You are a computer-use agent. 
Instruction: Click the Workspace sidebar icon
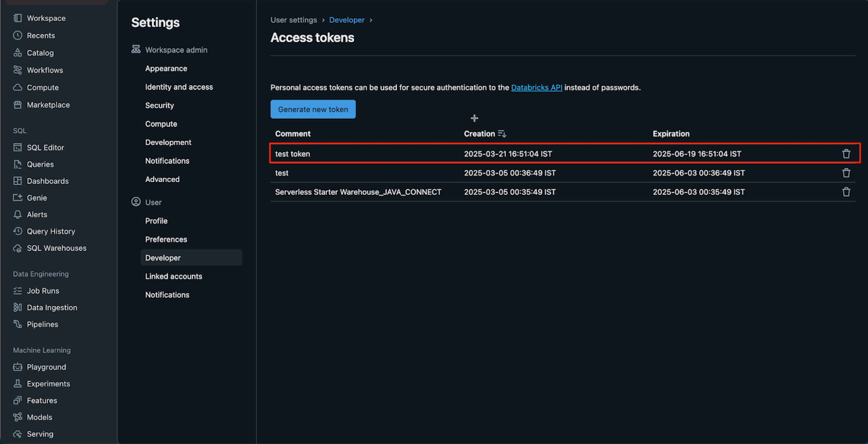17,18
